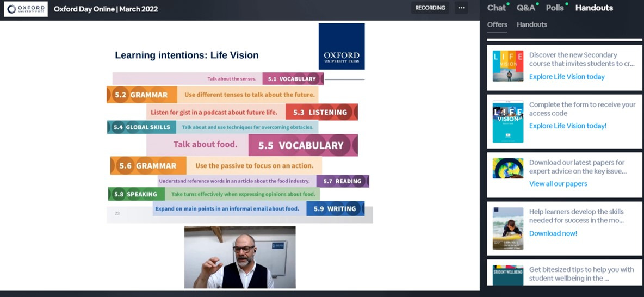
Task: Click 'Get bitesized tips' wellbeing text
Action: 581,274
